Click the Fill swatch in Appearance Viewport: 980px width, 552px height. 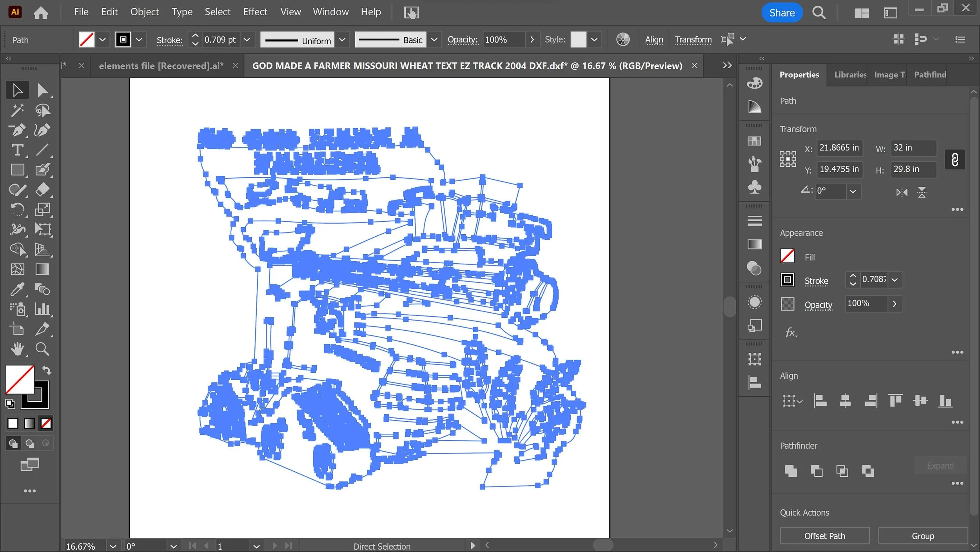point(787,256)
